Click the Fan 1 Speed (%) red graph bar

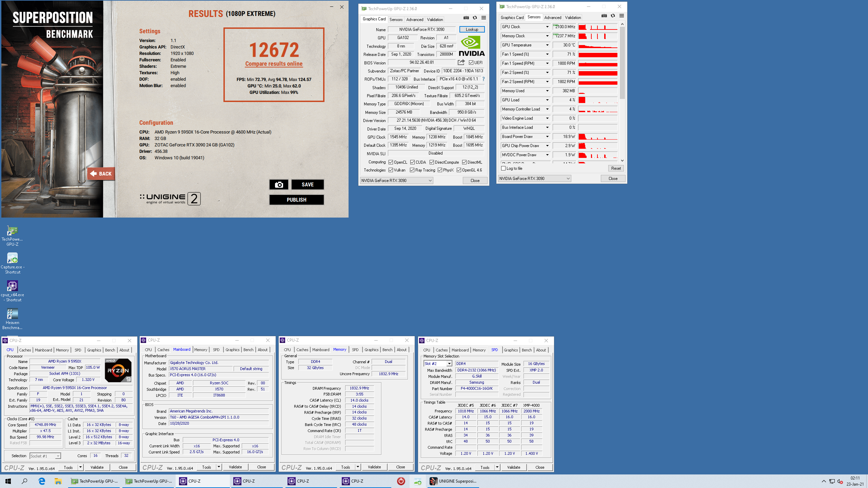pyautogui.click(x=598, y=54)
